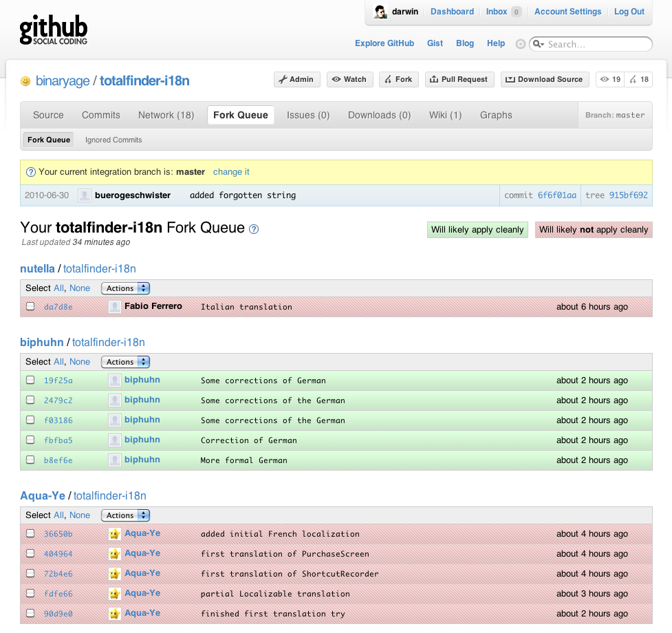This screenshot has height=633, width=672.
Task: Click inside the Search field
Action: coord(598,43)
